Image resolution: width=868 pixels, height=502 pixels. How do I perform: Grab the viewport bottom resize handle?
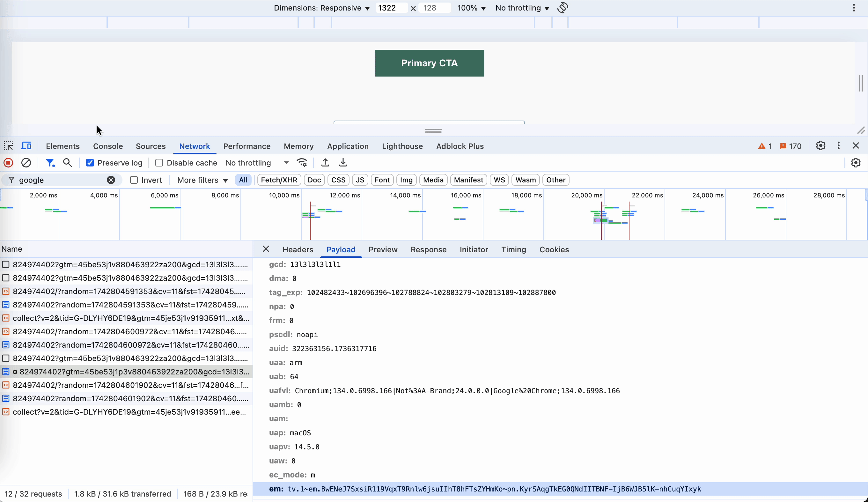coord(433,130)
